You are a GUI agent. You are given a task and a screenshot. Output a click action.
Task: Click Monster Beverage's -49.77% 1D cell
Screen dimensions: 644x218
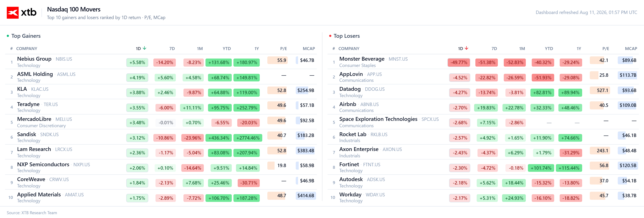pyautogui.click(x=458, y=62)
